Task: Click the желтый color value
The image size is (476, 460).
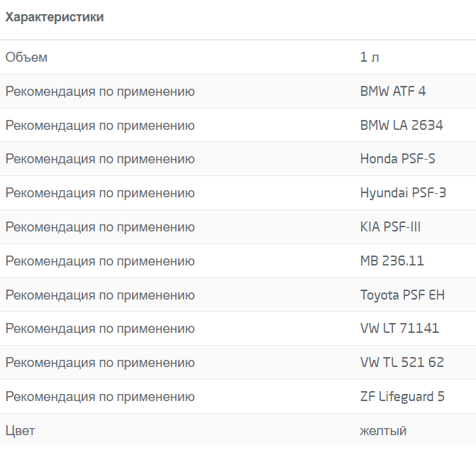Action: point(383,431)
